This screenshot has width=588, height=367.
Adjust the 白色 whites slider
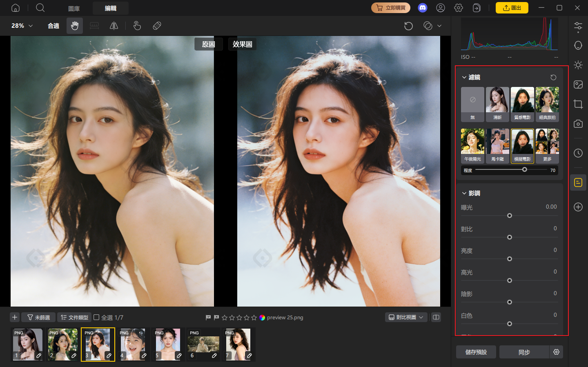510,324
